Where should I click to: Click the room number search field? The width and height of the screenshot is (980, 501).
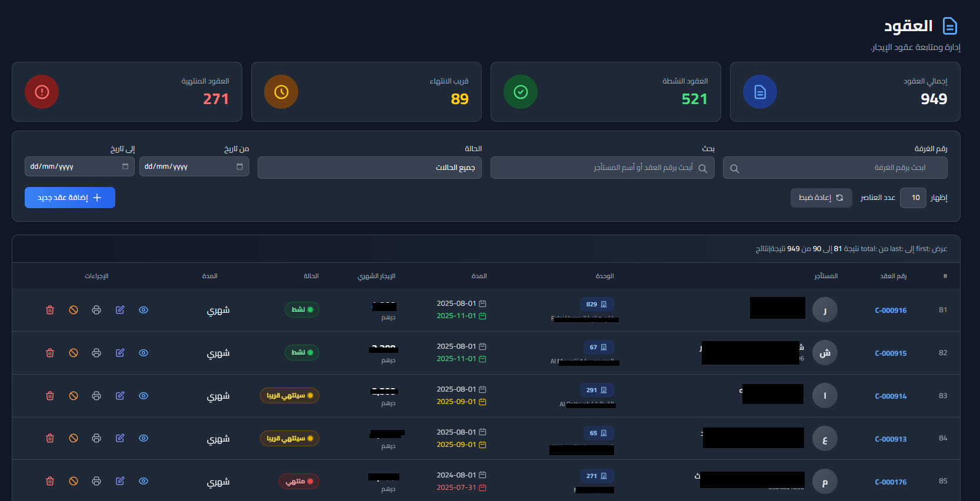coord(835,168)
